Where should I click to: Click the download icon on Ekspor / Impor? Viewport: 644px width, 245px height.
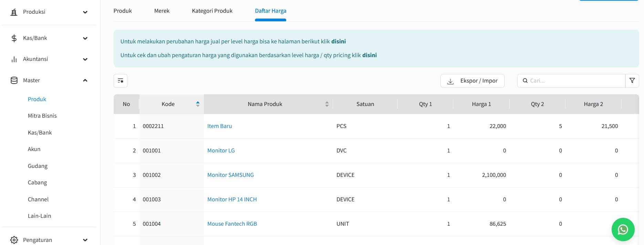coord(450,81)
